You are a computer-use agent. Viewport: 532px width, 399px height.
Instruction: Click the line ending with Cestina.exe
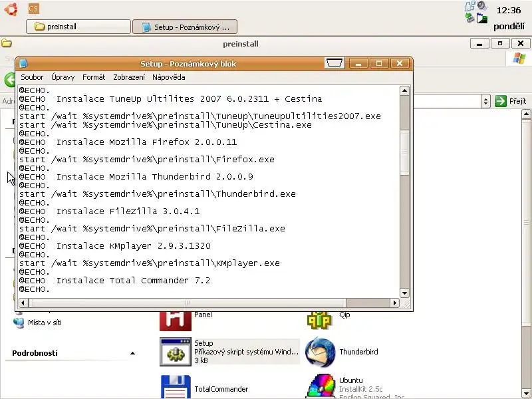(x=165, y=125)
